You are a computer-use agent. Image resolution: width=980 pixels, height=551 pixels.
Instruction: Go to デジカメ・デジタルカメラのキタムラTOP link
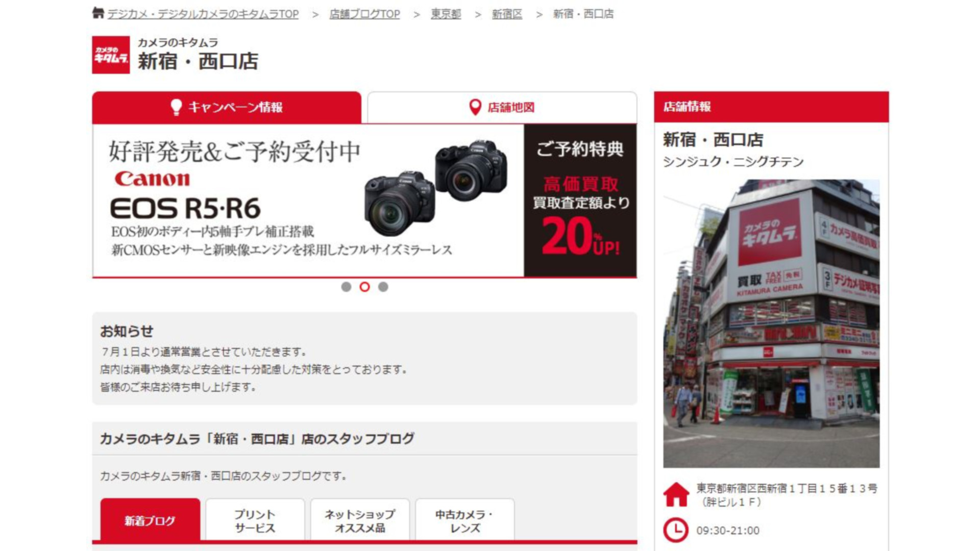pos(203,14)
